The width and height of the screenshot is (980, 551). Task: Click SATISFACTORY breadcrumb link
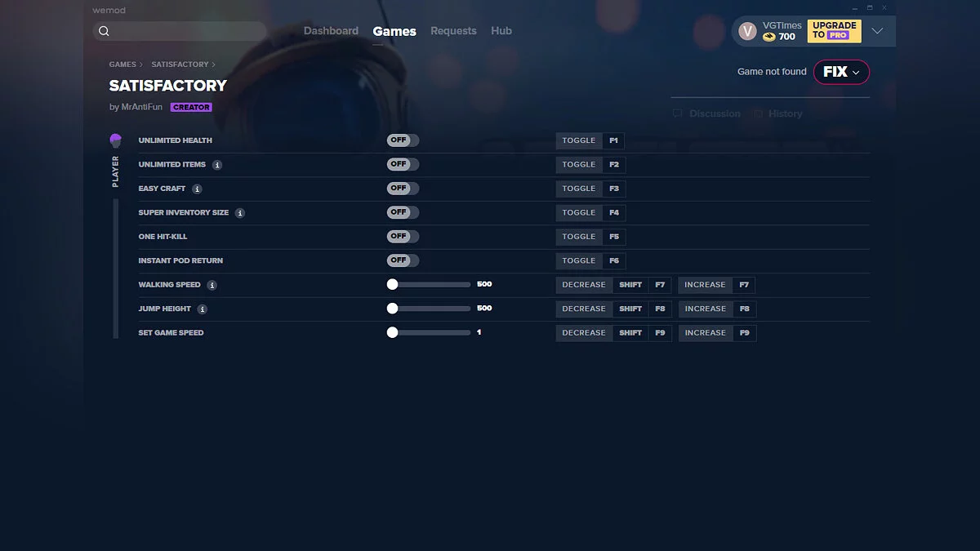click(180, 64)
